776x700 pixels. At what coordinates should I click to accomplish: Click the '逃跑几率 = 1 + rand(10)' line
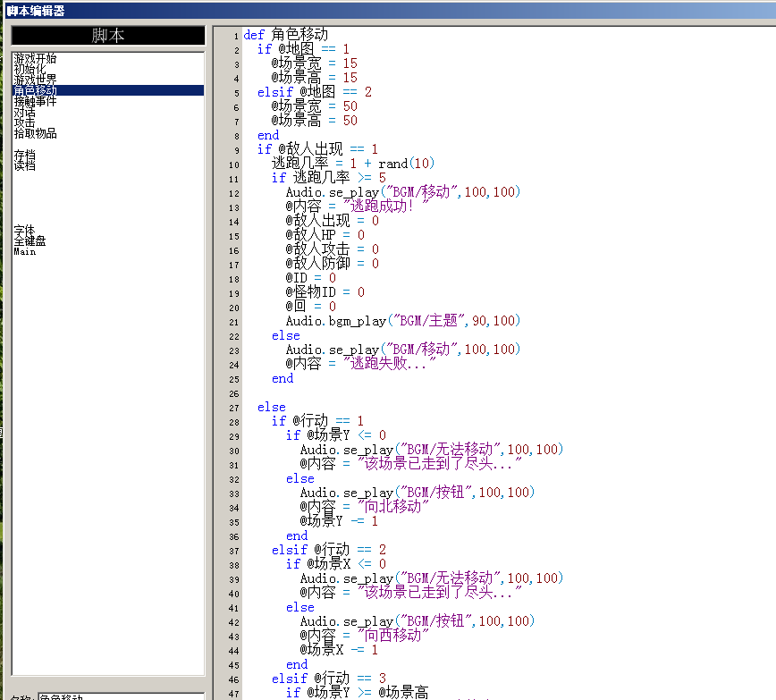coord(353,164)
